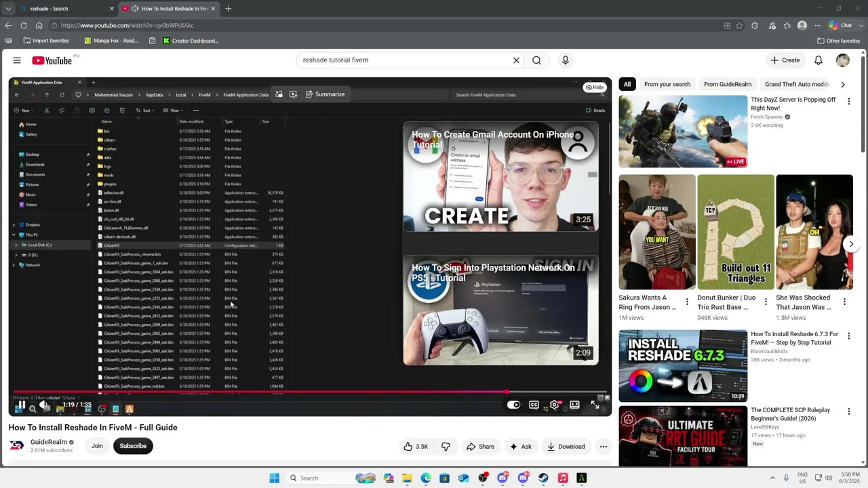Open player settings gear
Image resolution: width=868 pixels, height=488 pixels.
(554, 405)
